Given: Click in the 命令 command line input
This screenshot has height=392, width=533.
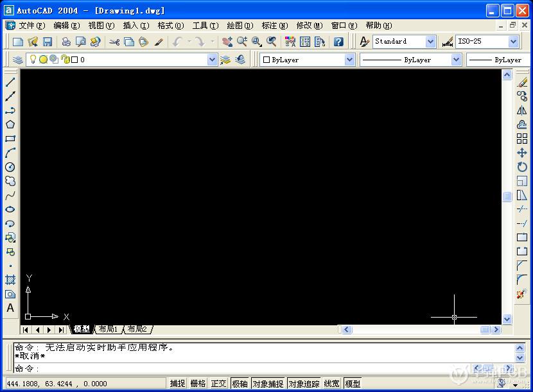Looking at the screenshot, I should coord(257,368).
